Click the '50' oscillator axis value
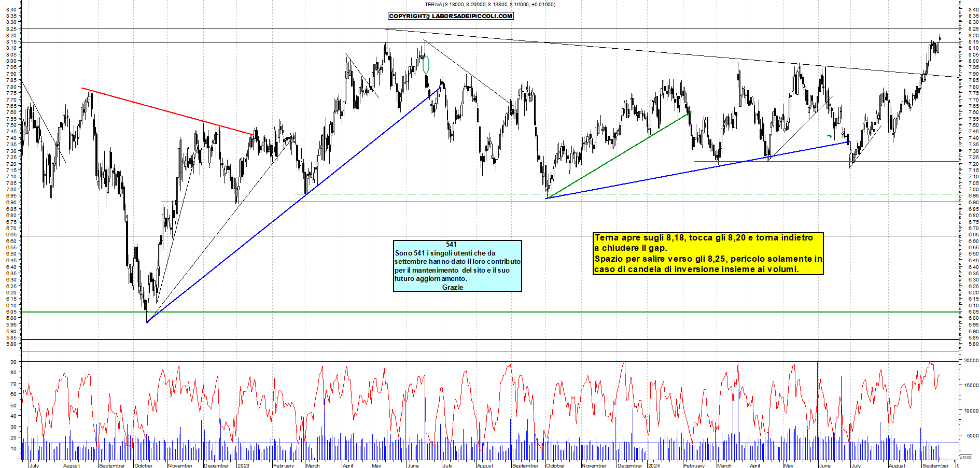This screenshot has width=980, height=468. pyautogui.click(x=13, y=405)
